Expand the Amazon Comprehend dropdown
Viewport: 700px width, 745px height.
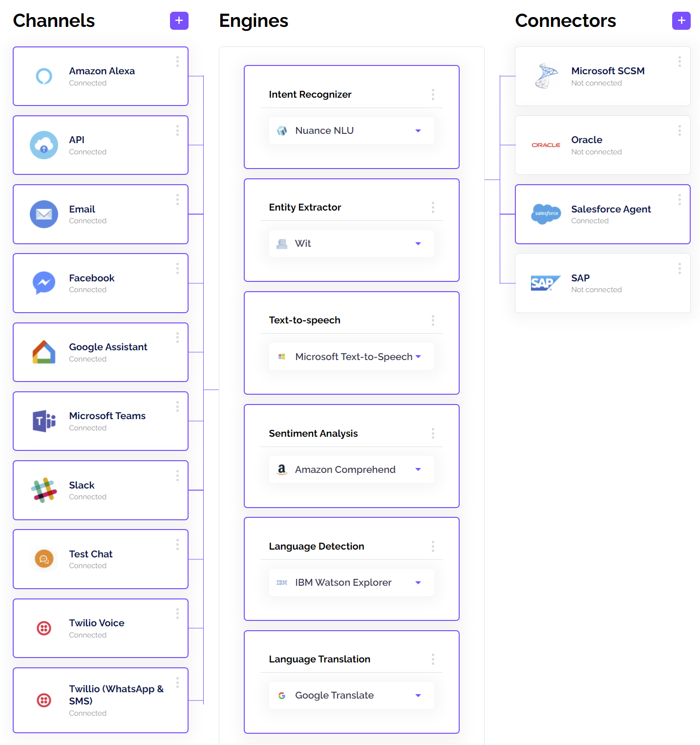418,469
